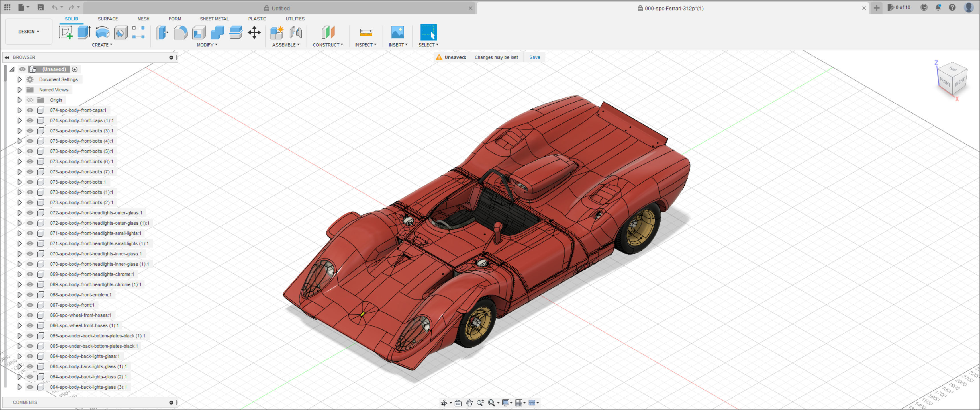Switch to the FORM tab
This screenshot has height=410, width=980.
[175, 19]
